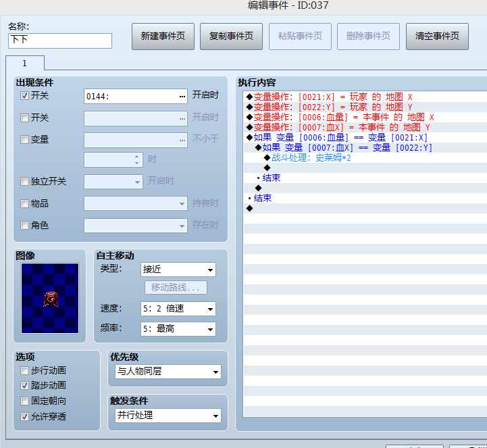Click the 粘贴事件页 button

pyautogui.click(x=300, y=36)
